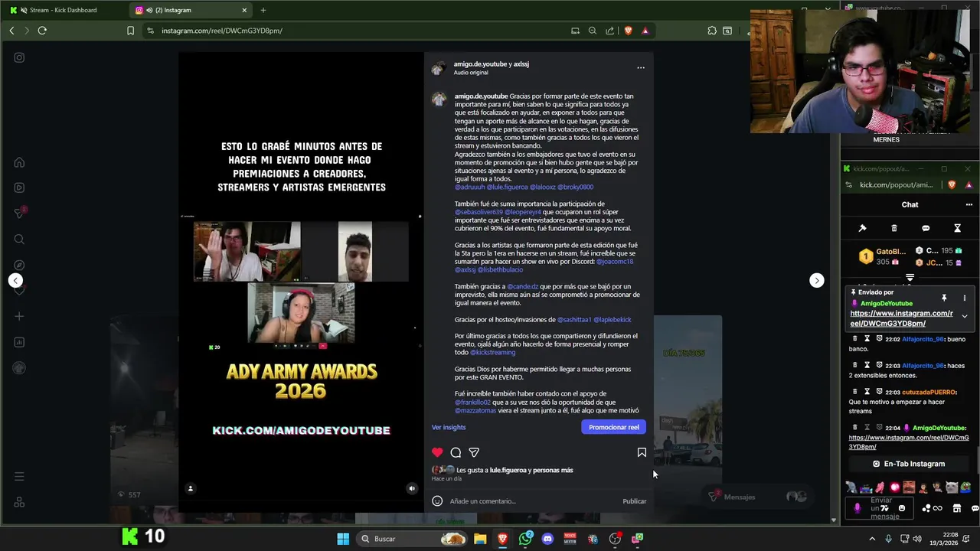Switch to Stream - Kick Dashboard tab
The height and width of the screenshot is (551, 980).
(64, 10)
